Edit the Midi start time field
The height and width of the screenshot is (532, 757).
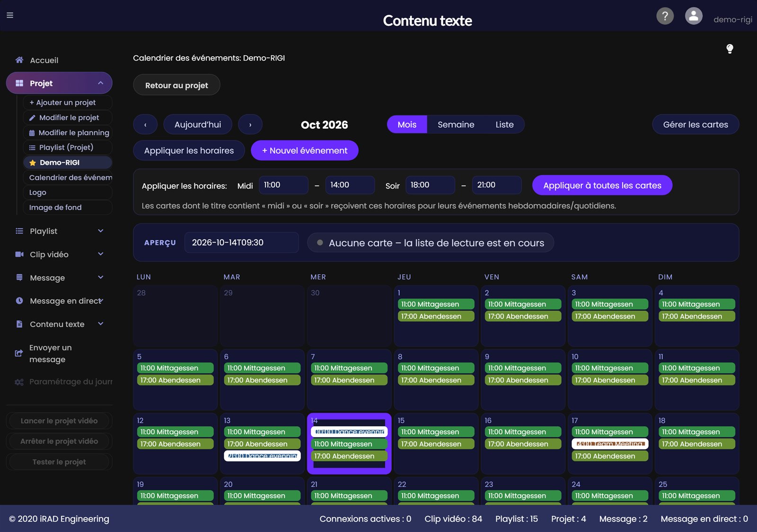(283, 185)
